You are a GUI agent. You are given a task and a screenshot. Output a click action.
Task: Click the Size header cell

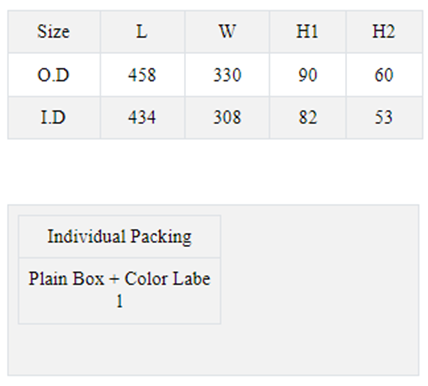pos(54,32)
